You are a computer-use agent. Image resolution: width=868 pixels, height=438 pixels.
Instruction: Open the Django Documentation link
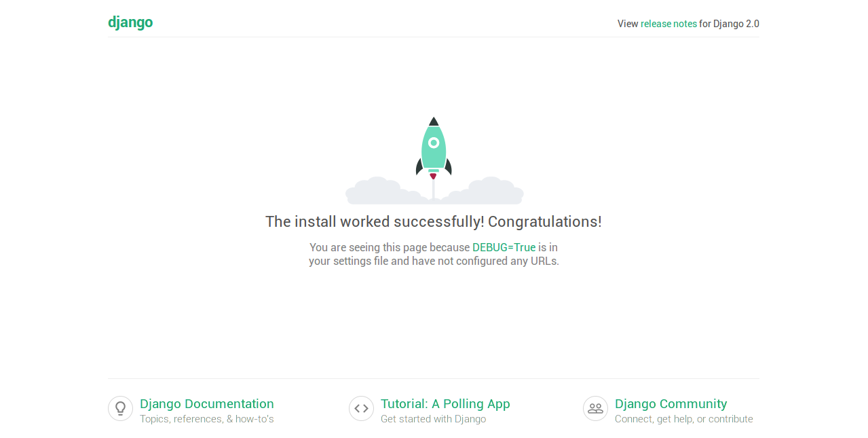[x=207, y=404]
